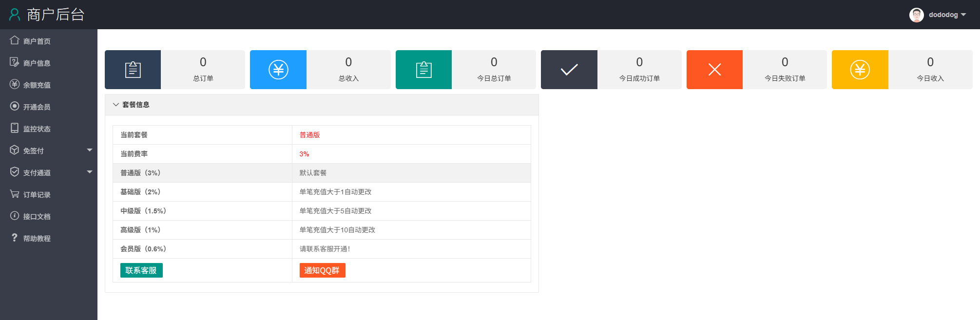Open 余额充值 from the sidebar
This screenshot has height=320, width=980.
37,85
